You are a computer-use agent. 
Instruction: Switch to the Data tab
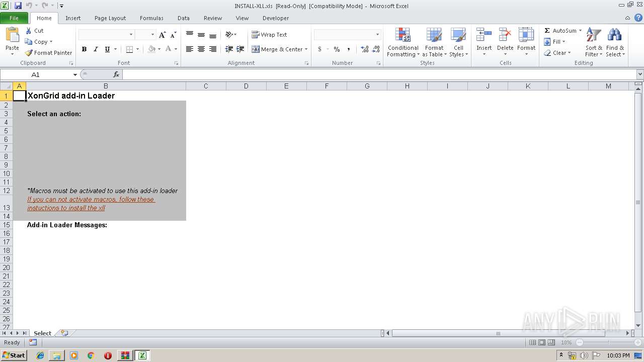[184, 18]
